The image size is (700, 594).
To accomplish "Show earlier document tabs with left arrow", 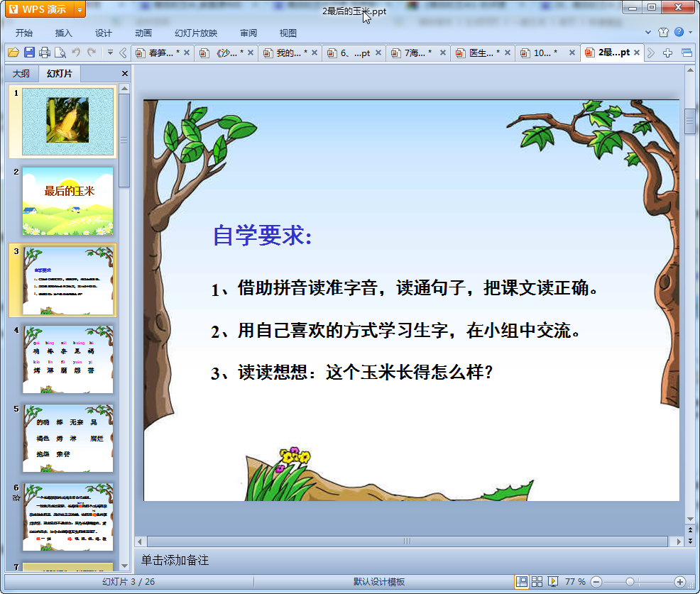I will point(123,53).
